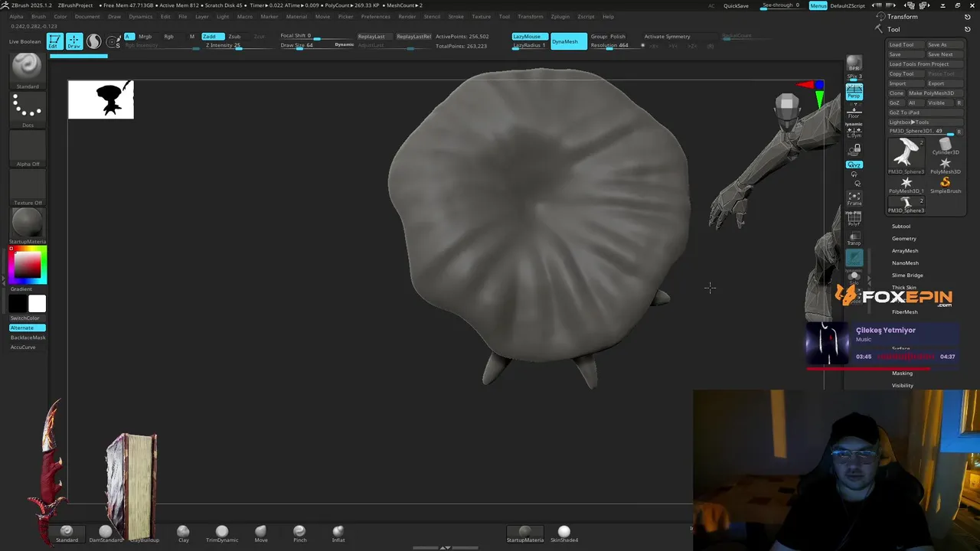Toggle Mrgb channel button
This screenshot has width=980, height=551.
(145, 36)
